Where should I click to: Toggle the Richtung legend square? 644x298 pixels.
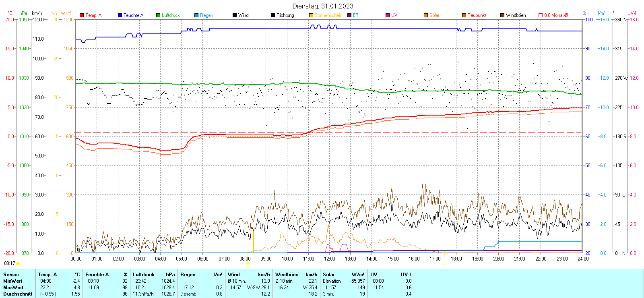(x=273, y=15)
